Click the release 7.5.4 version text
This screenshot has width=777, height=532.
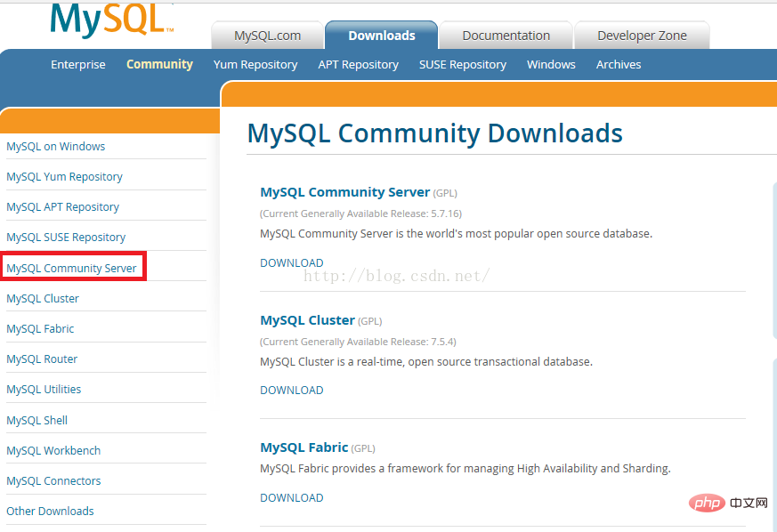click(358, 342)
